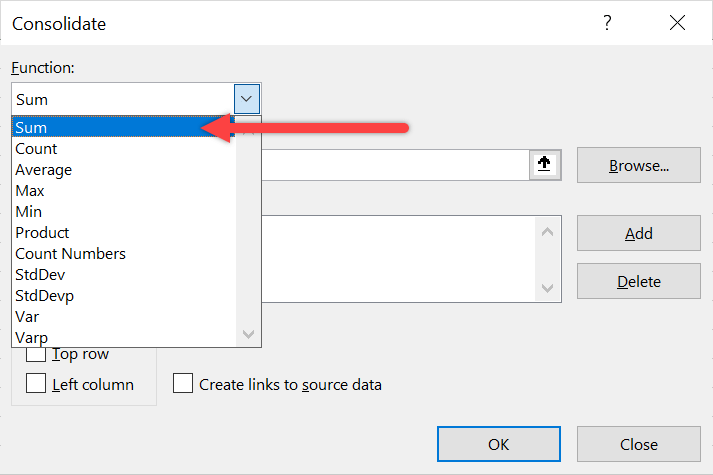Select the Product function option
The height and width of the screenshot is (475, 713).
[x=124, y=233]
